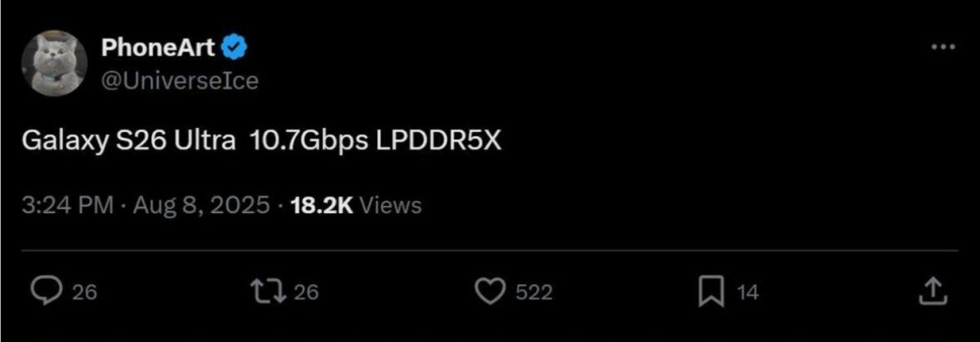Like the post with the heart icon
980x342 pixels.
point(491,291)
